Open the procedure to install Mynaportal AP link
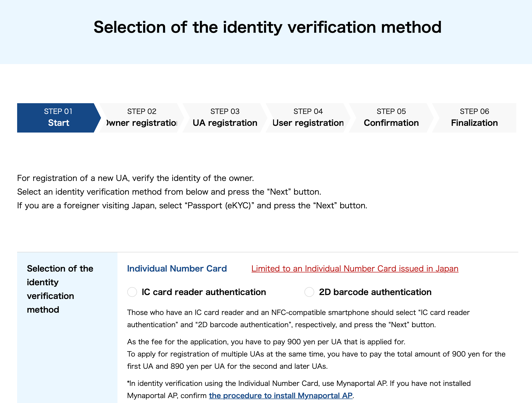Image resolution: width=532 pixels, height=403 pixels. pyautogui.click(x=280, y=395)
